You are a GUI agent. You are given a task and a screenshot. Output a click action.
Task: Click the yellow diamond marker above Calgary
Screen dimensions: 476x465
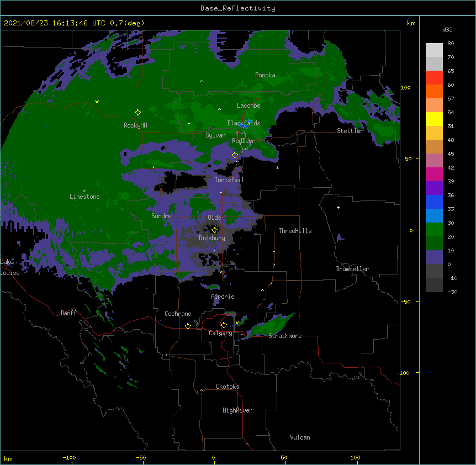pyautogui.click(x=224, y=325)
